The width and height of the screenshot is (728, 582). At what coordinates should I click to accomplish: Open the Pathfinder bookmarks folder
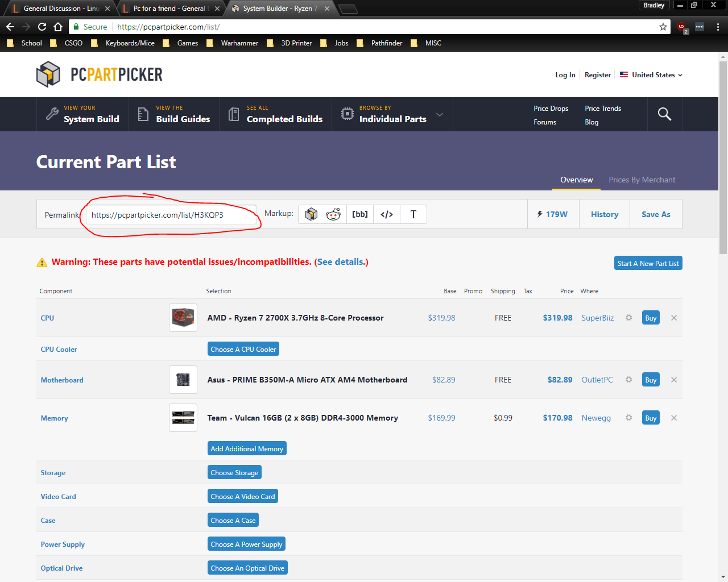click(x=379, y=43)
